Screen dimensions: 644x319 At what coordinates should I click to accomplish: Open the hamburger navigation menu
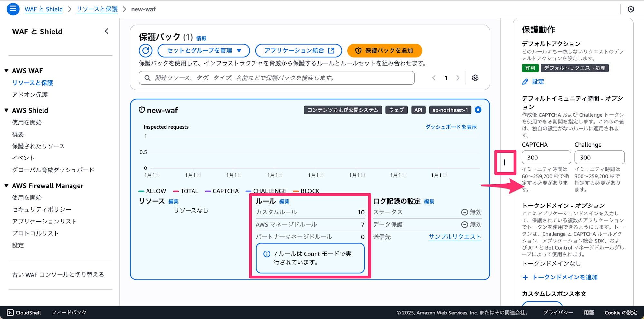coord(13,9)
